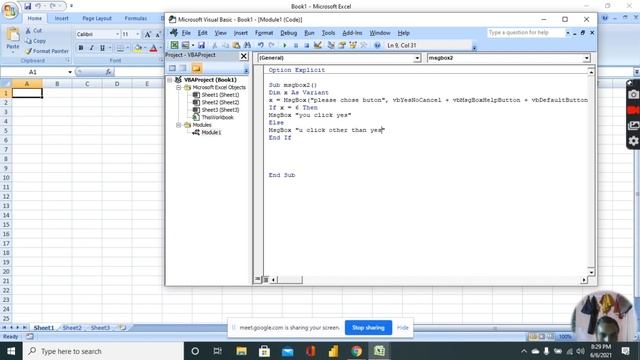Click the 'Type a question for help' box

click(x=525, y=33)
